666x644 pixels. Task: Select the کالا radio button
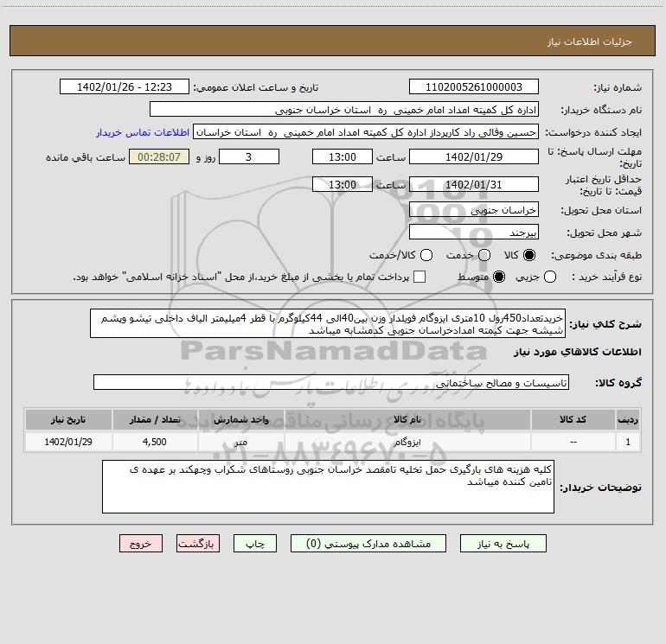click(x=529, y=255)
